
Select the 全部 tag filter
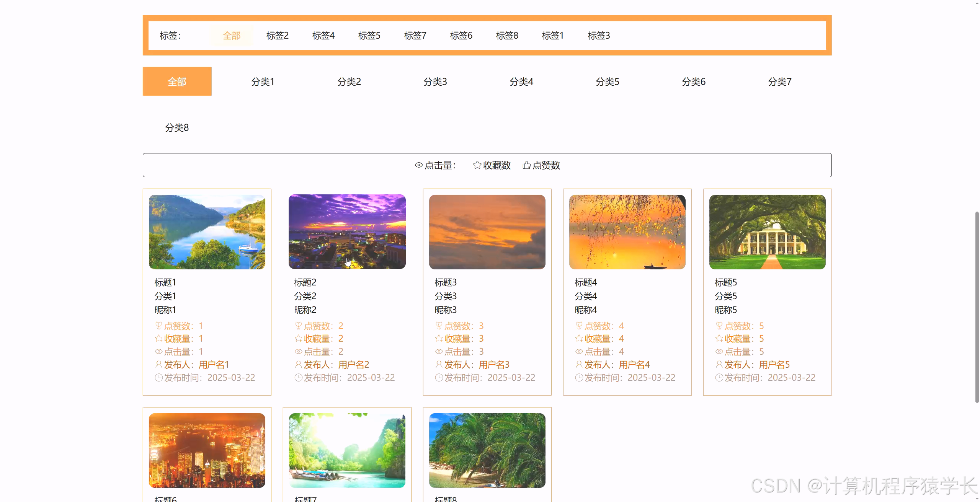coord(232,36)
